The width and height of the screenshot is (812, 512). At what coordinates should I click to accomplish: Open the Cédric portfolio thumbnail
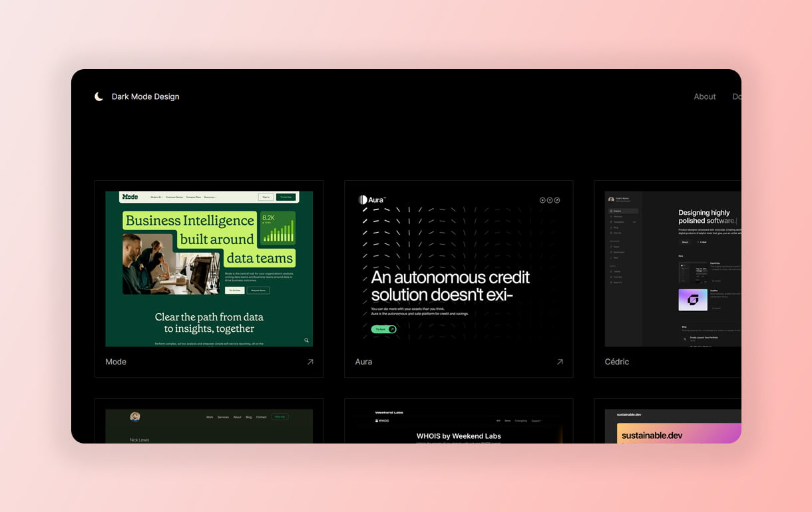(673, 269)
